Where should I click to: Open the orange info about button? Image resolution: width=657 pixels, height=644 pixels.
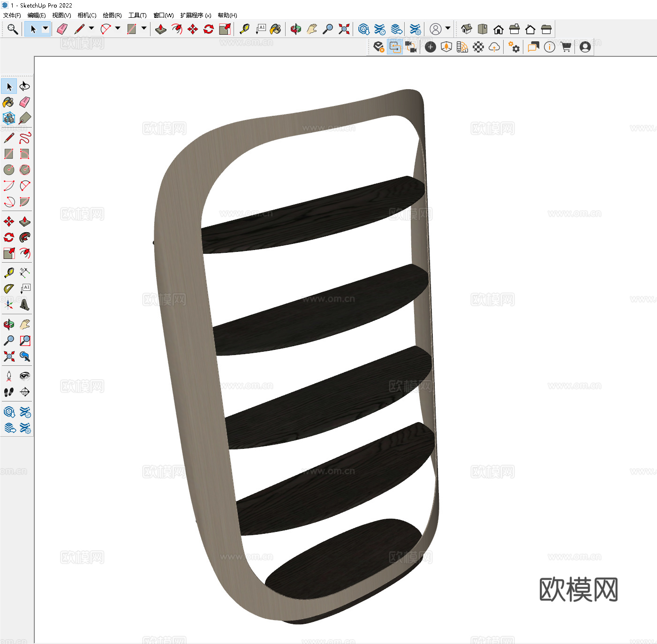tap(550, 47)
